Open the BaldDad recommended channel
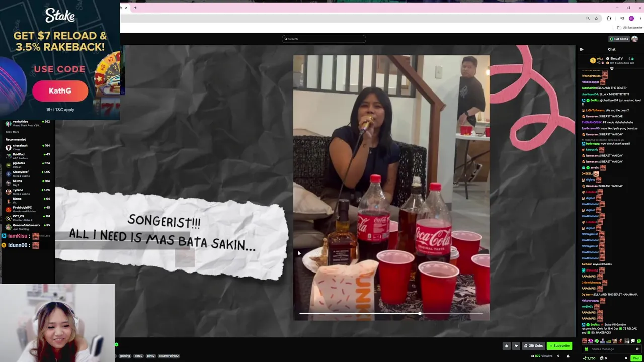Image resolution: width=644 pixels, height=362 pixels. (x=28, y=156)
